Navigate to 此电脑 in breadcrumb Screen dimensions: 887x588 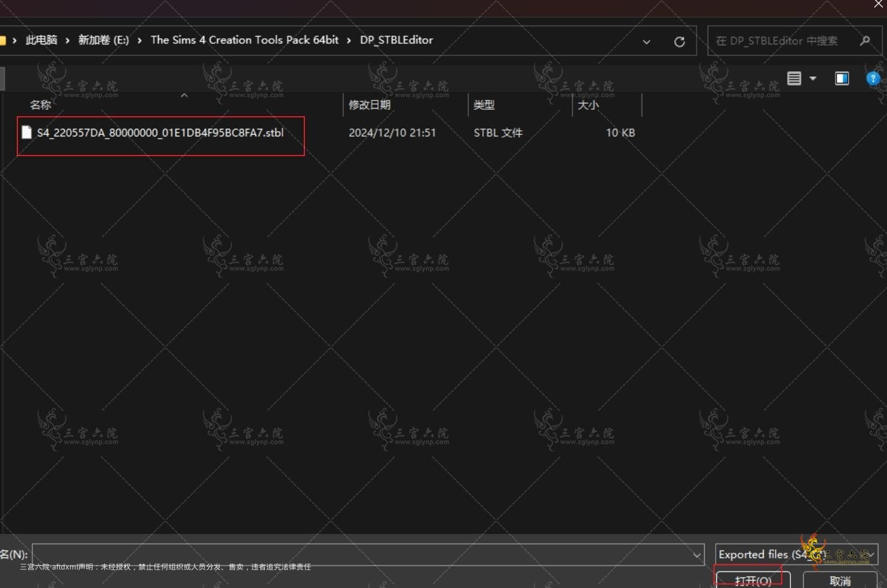tap(41, 40)
